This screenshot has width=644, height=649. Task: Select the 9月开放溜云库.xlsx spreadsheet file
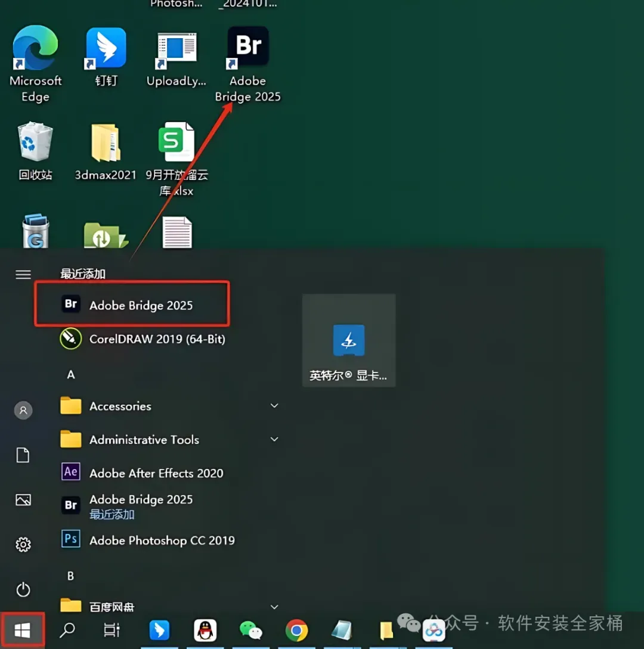(177, 159)
